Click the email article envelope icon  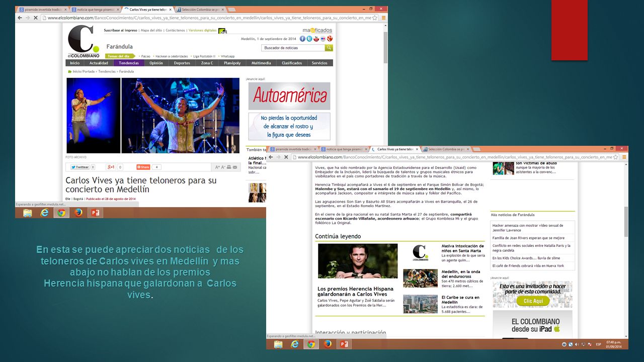235,167
